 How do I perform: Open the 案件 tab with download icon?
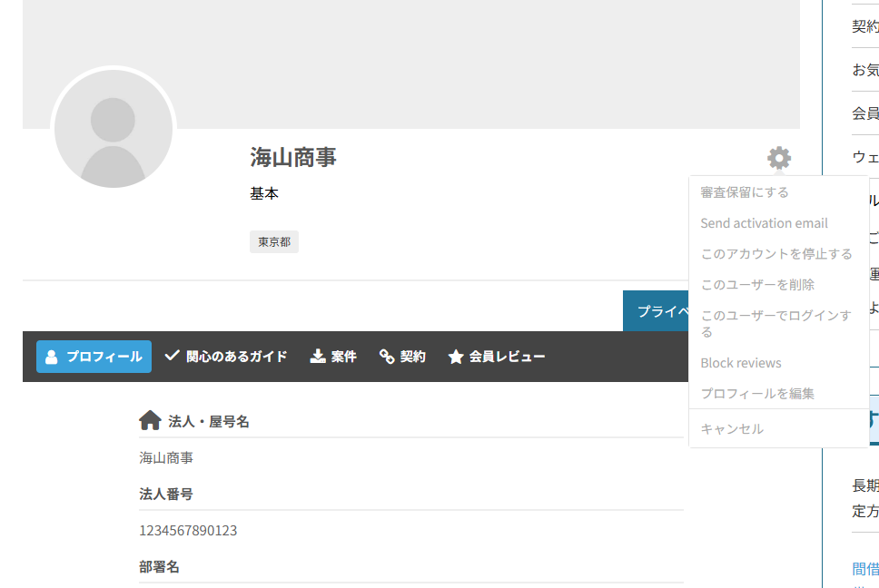pos(333,357)
